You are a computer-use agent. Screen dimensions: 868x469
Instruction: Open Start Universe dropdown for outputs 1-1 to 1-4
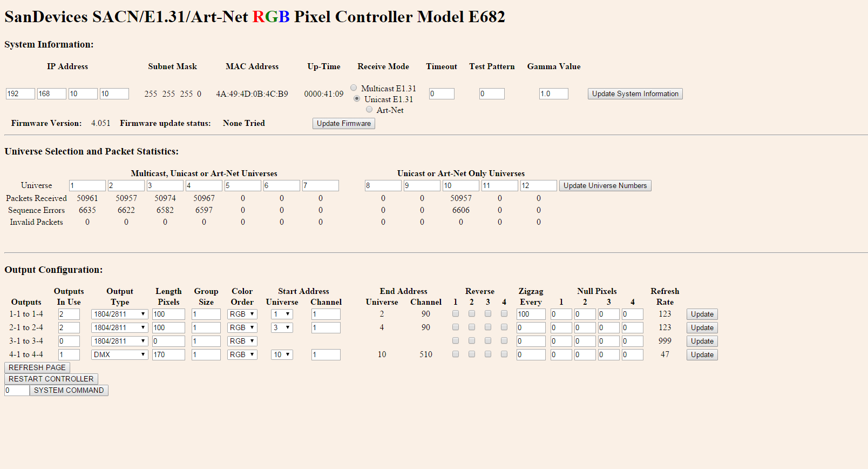click(282, 314)
